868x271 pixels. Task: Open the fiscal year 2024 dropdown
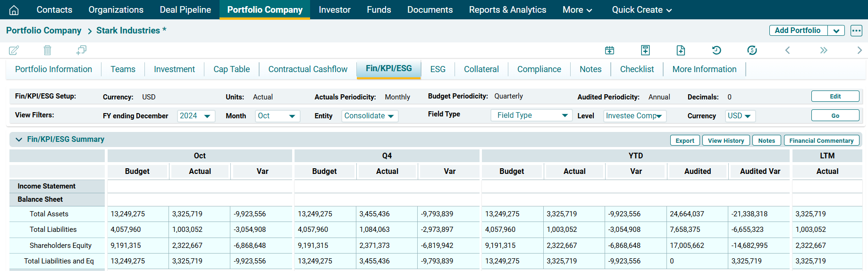(x=196, y=116)
